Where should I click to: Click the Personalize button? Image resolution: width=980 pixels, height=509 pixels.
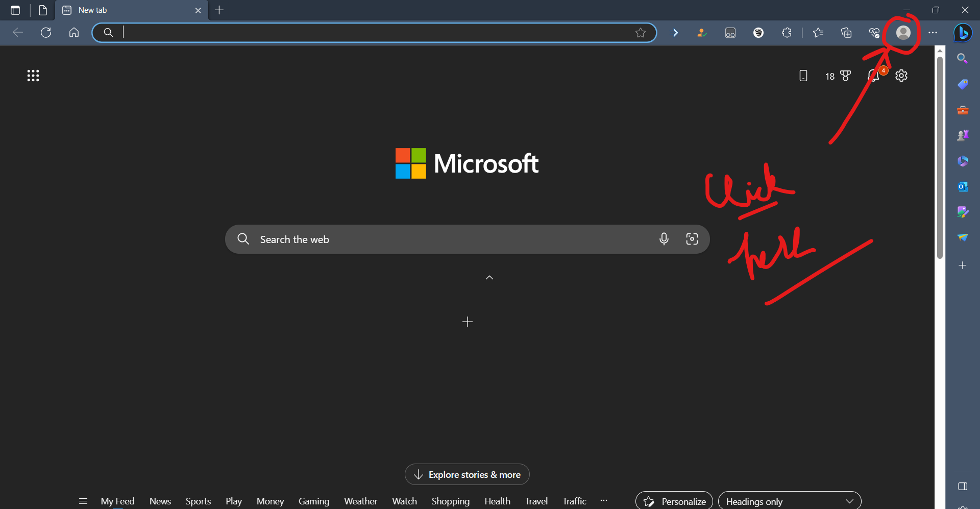[x=674, y=501]
